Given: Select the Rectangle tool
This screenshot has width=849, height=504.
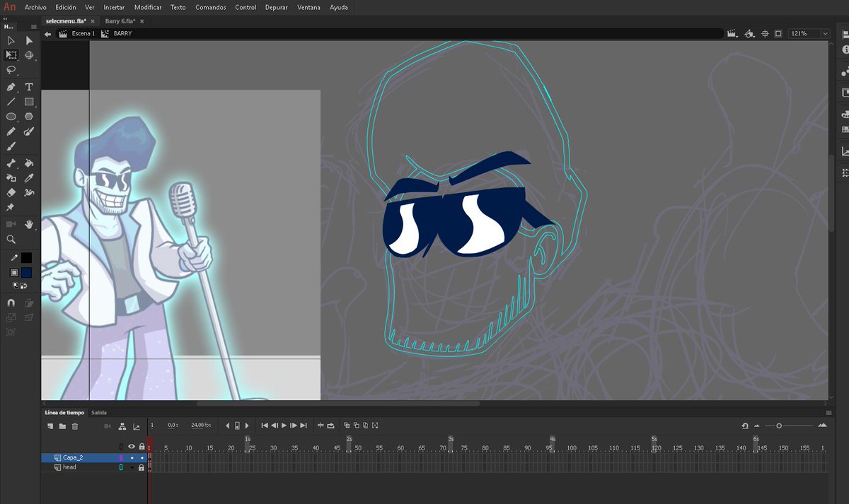Looking at the screenshot, I should (29, 102).
